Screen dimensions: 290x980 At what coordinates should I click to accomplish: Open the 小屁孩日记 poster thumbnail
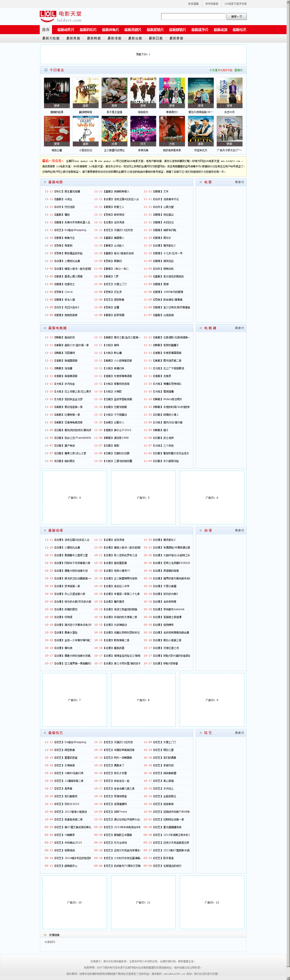86,131
